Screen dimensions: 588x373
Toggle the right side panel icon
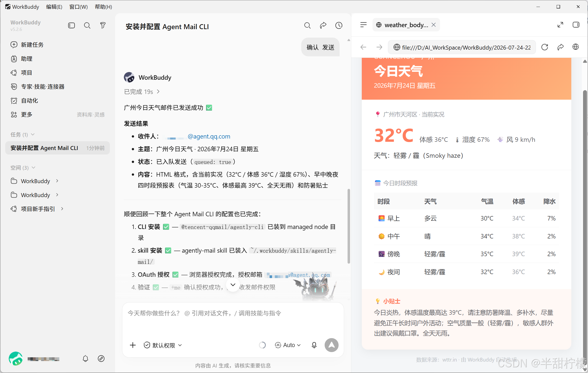[x=576, y=25]
